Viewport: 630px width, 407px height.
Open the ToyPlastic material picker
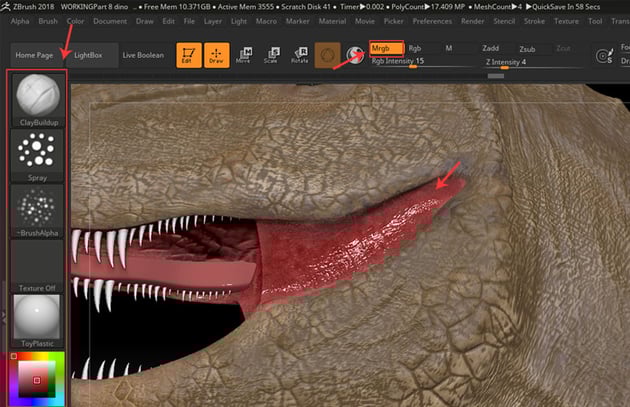pyautogui.click(x=39, y=318)
